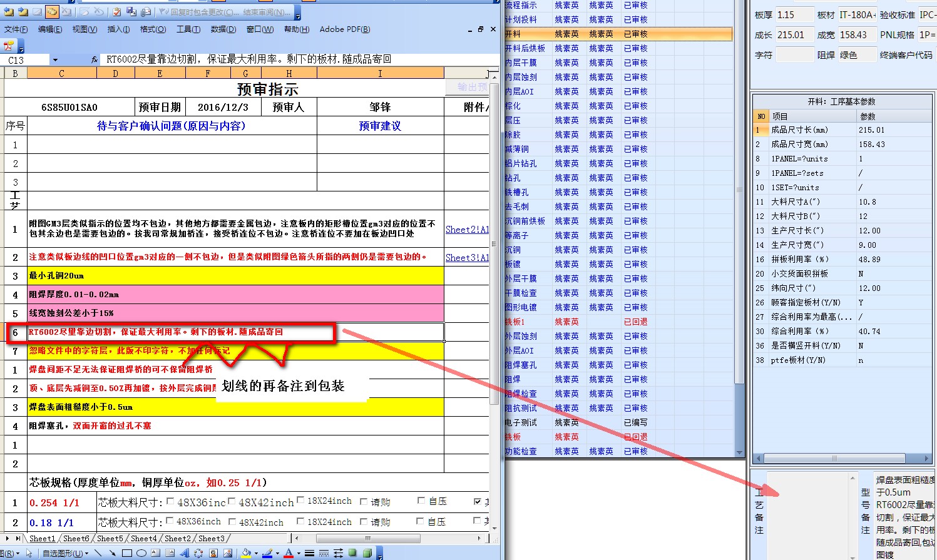Click the 结束审阅 end review button
Screen dimensions: 937x560
point(266,12)
